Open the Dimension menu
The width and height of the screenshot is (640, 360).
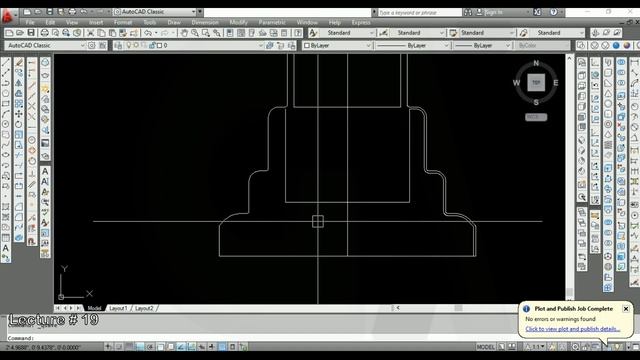(x=205, y=22)
